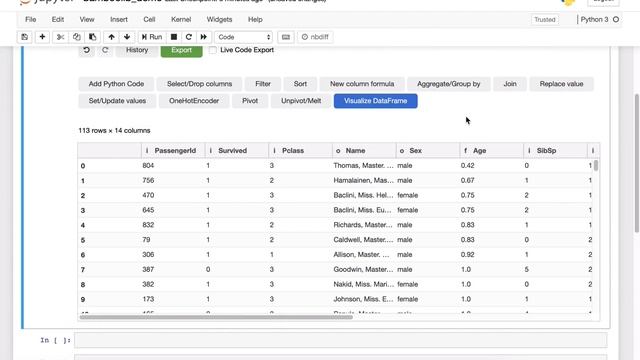Click the Replace value button
Screen dimensions: 640x360
[561, 84]
